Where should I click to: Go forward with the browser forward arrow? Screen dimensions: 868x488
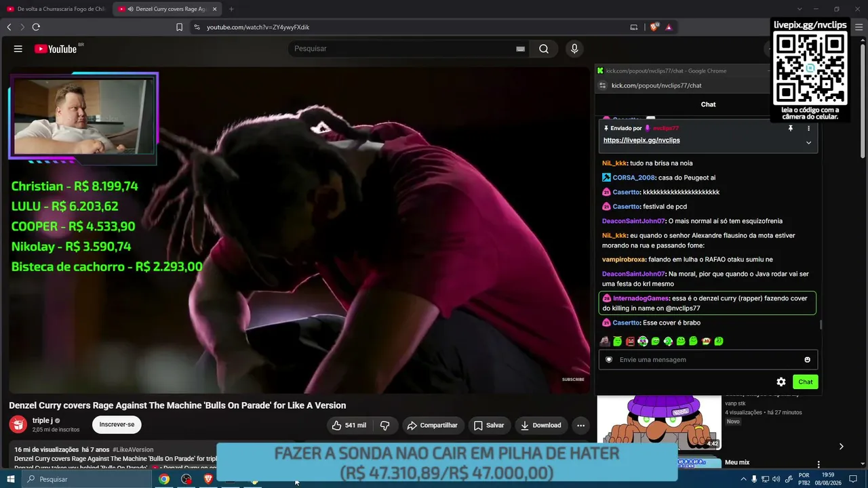pyautogui.click(x=22, y=27)
